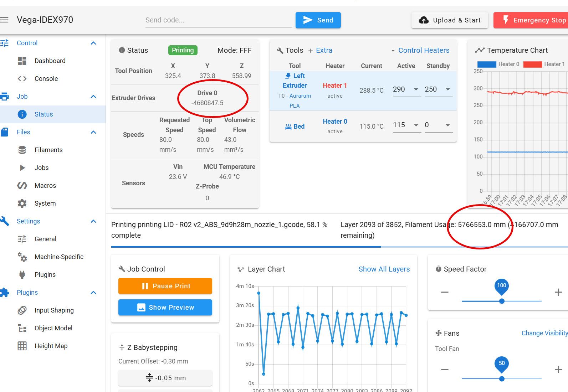568x392 pixels.
Task: Click the Macros icon
Action: (x=22, y=186)
